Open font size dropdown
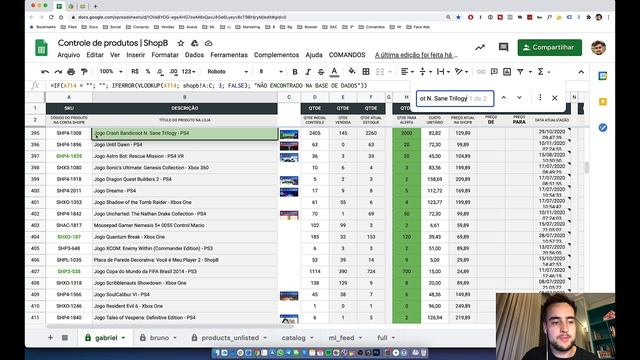The height and width of the screenshot is (360, 640). point(271,71)
